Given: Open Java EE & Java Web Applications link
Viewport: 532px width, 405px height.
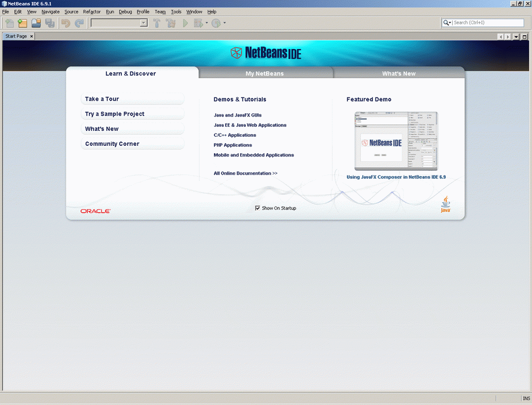Looking at the screenshot, I should 250,125.
